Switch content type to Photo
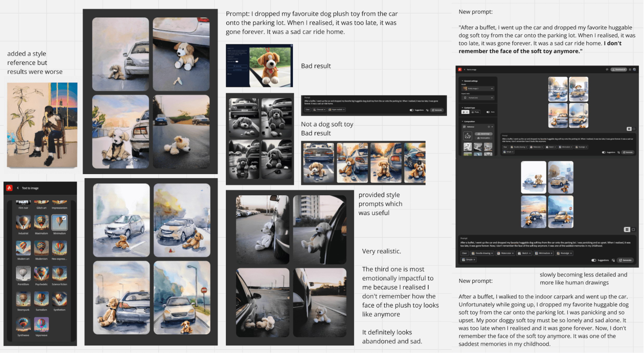The height and width of the screenshot is (353, 644). (x=475, y=112)
